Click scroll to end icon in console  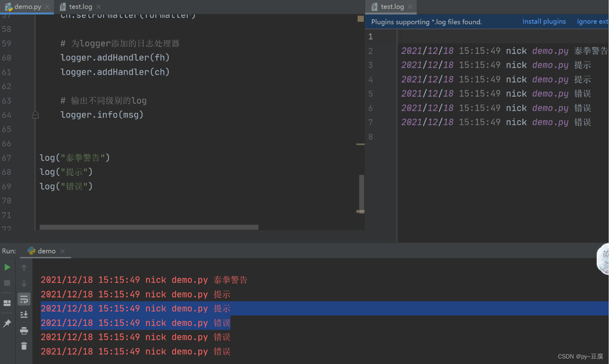[24, 314]
